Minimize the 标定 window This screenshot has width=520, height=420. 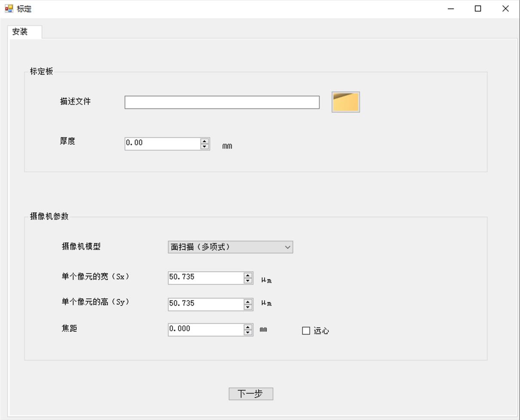click(x=451, y=9)
